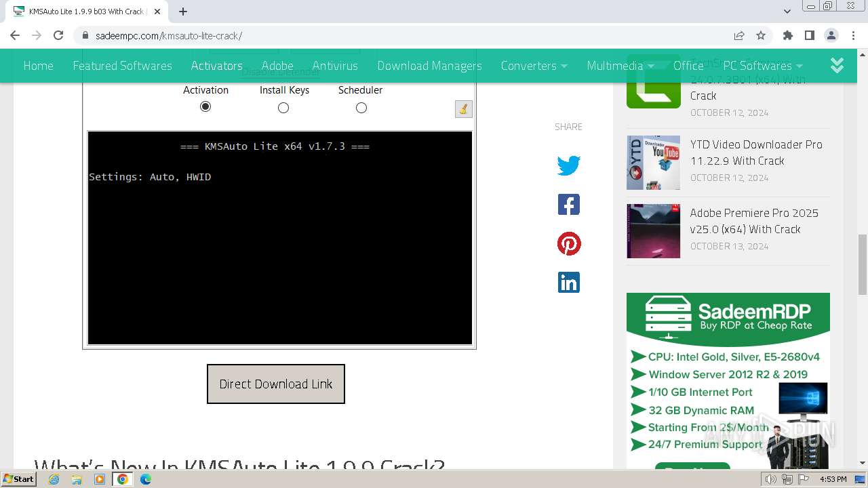Viewport: 868px width, 488px height.
Task: Open the Office menu item
Action: pyautogui.click(x=688, y=66)
